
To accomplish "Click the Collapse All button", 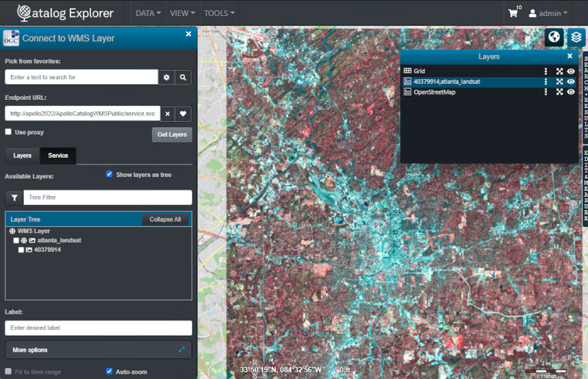I will pos(165,220).
